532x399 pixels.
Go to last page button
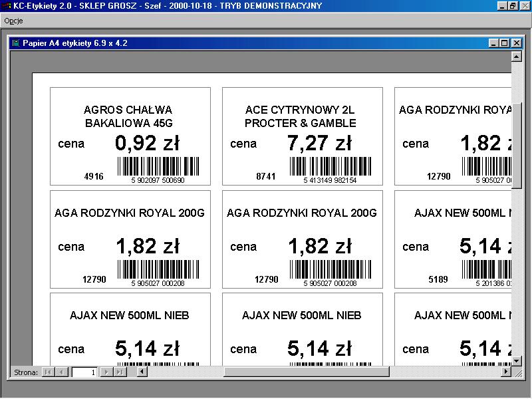point(120,372)
